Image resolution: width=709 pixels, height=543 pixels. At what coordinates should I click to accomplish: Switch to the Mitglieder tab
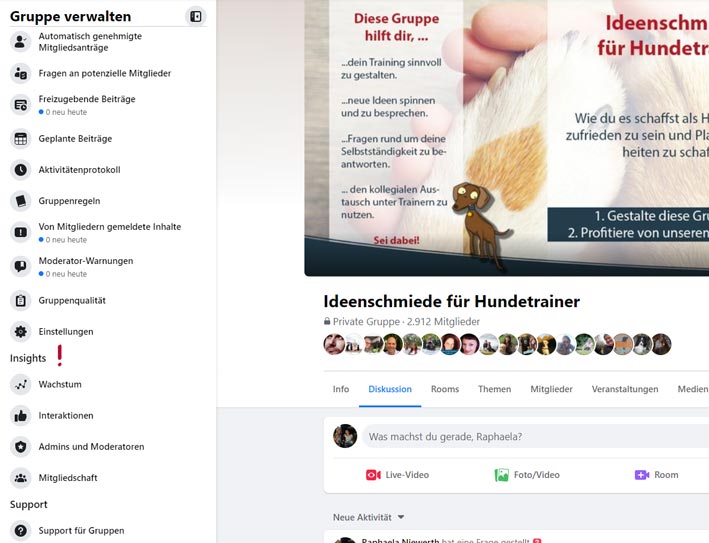pos(551,389)
